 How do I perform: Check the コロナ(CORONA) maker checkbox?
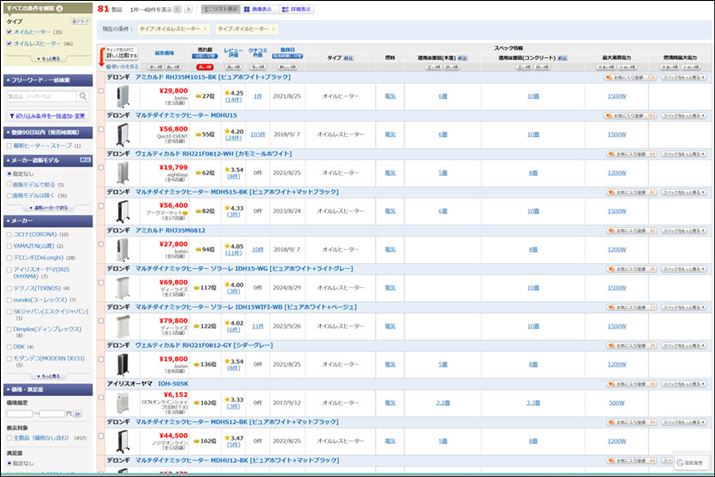(x=9, y=234)
